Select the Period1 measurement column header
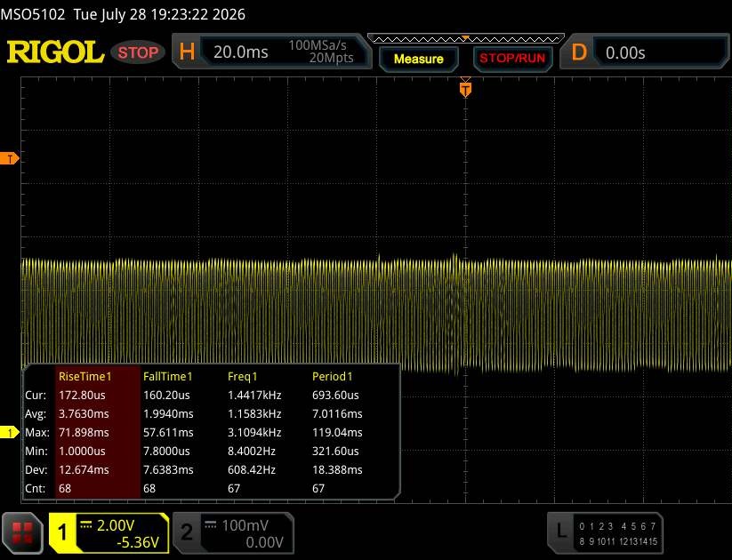 [332, 377]
